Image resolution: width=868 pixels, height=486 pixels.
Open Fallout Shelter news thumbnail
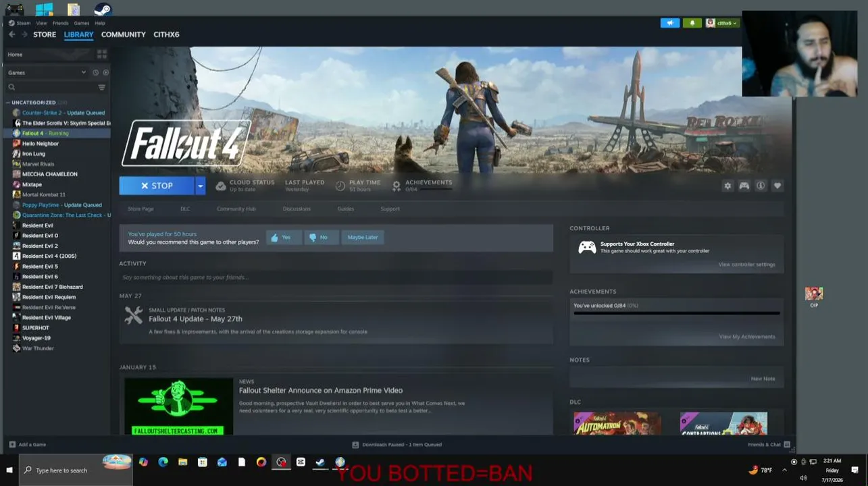[178, 406]
